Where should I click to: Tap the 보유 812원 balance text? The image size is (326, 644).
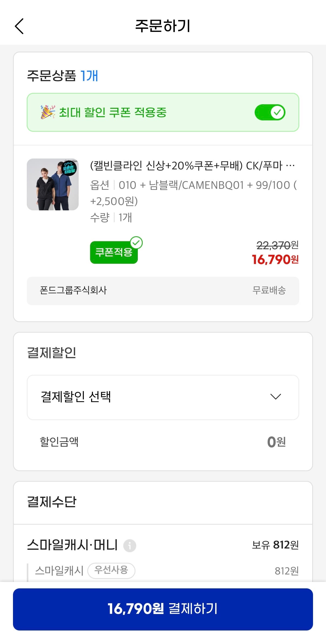[275, 545]
